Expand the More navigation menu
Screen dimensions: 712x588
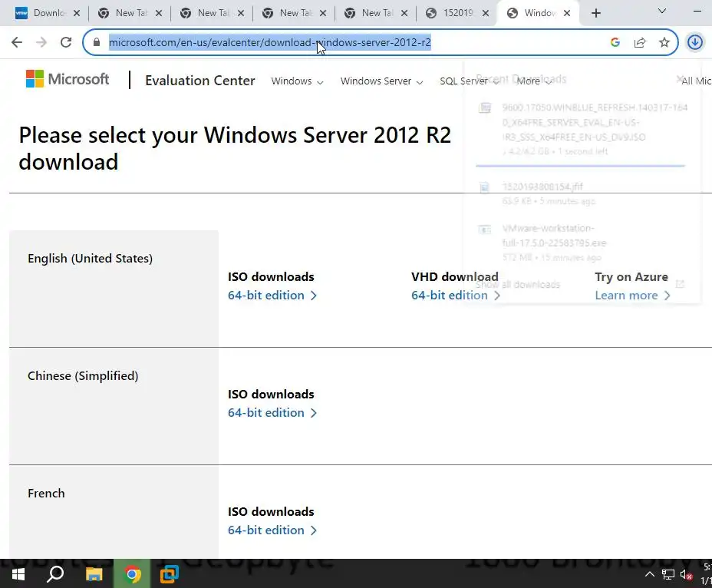[x=534, y=81]
